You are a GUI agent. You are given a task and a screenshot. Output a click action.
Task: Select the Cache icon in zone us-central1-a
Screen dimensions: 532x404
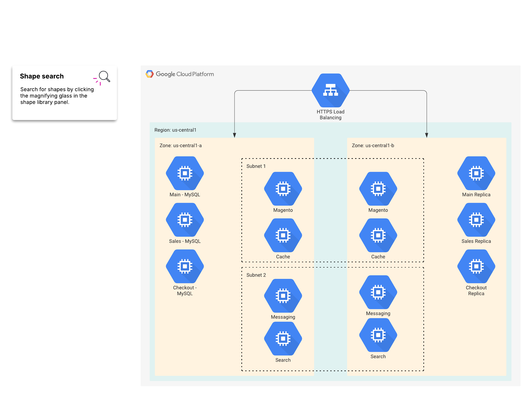[283, 235]
